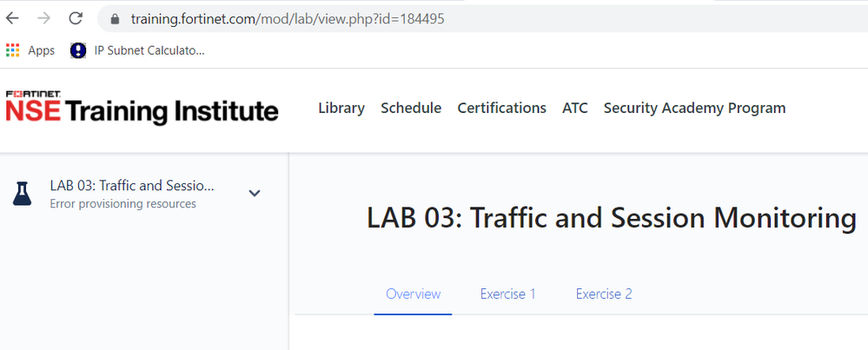
Task: Switch to the Overview tab
Action: click(413, 294)
